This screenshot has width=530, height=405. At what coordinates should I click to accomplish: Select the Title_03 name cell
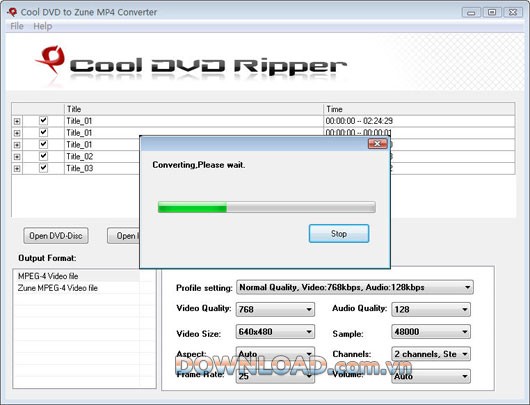point(102,168)
